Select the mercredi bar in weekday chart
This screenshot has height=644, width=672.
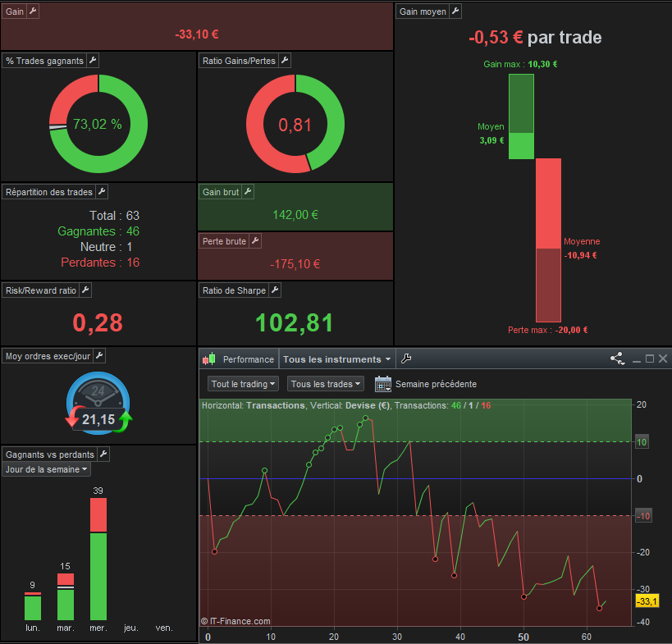98,560
